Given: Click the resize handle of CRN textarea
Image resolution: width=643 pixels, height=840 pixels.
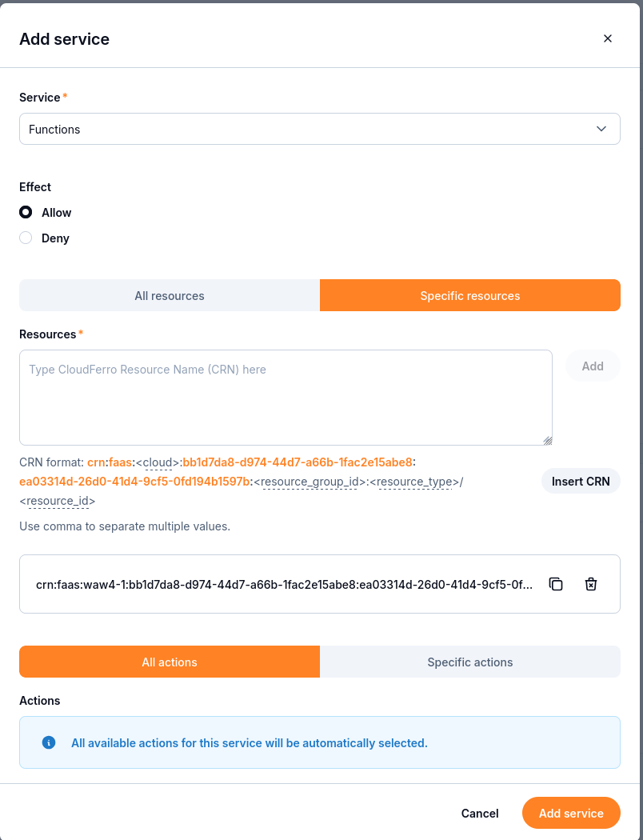Looking at the screenshot, I should coord(547,440).
